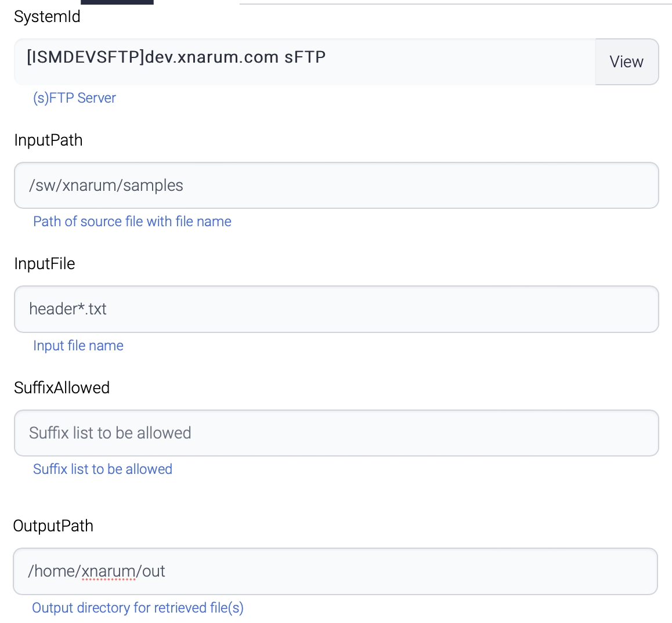Image resolution: width=672 pixels, height=623 pixels.
Task: Click "sFTP" text in the SystemId value
Action: click(x=305, y=57)
